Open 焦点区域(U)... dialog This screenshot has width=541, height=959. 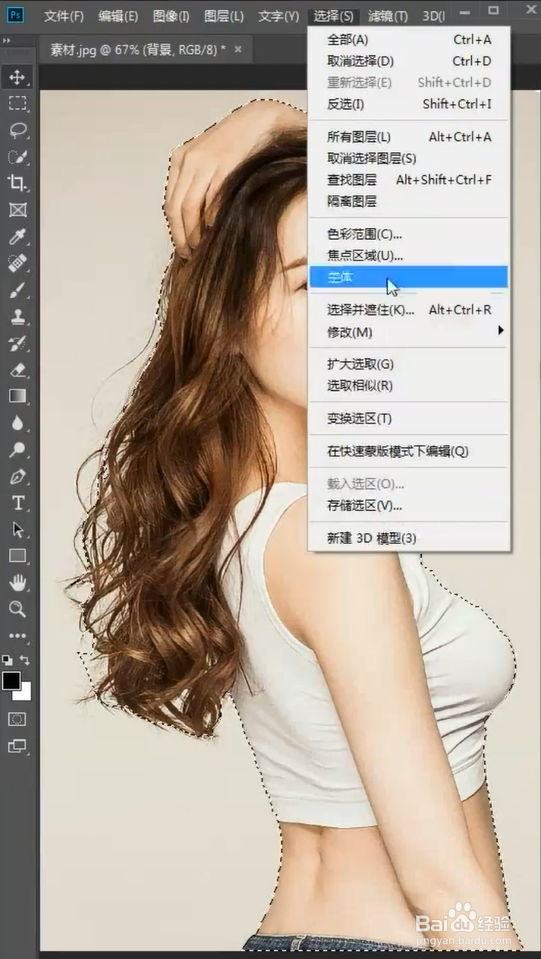coord(408,255)
